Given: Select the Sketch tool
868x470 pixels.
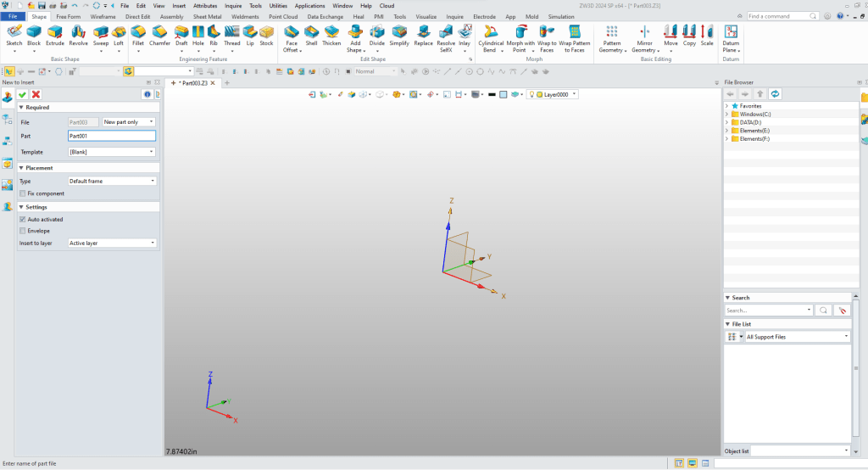Looking at the screenshot, I should 14,34.
